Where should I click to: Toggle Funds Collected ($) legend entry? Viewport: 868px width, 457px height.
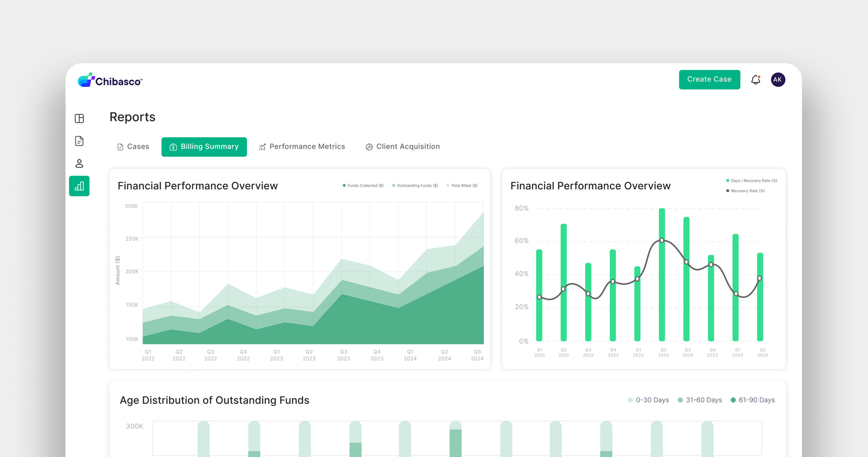(x=363, y=186)
